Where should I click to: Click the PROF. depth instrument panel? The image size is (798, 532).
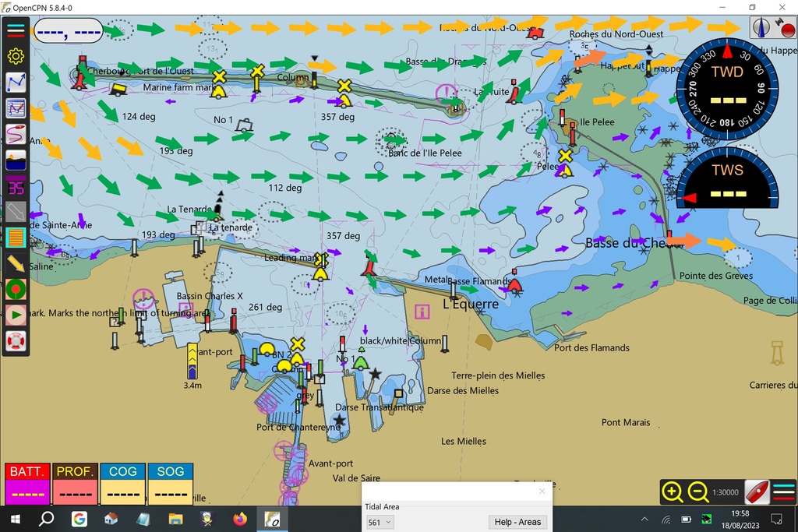coord(75,484)
